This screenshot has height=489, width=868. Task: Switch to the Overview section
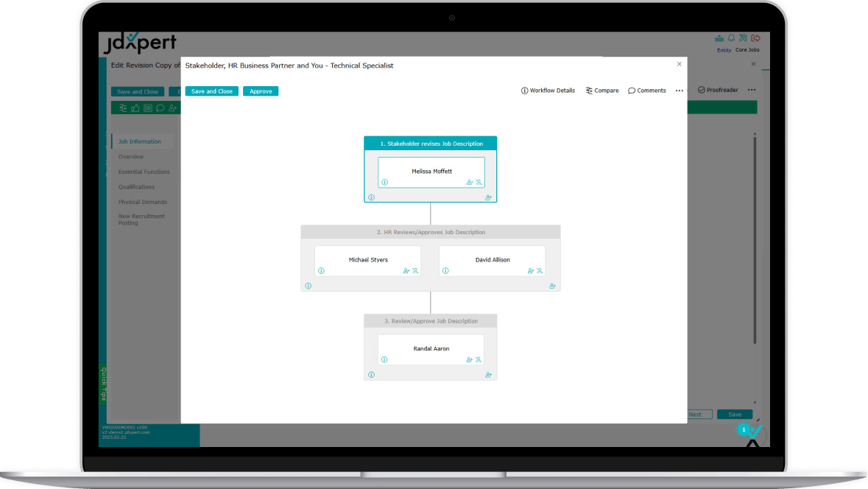click(x=130, y=156)
